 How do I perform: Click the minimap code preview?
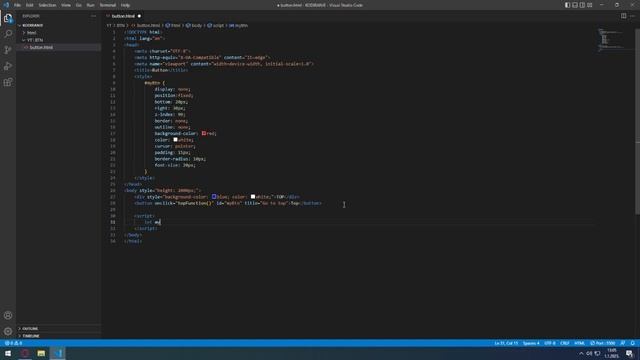611,40
